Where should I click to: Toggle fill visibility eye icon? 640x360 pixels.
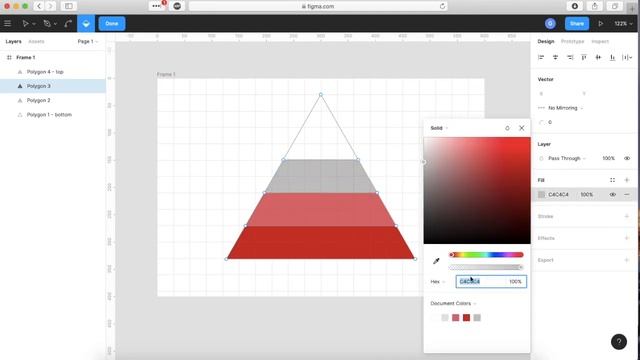[612, 195]
